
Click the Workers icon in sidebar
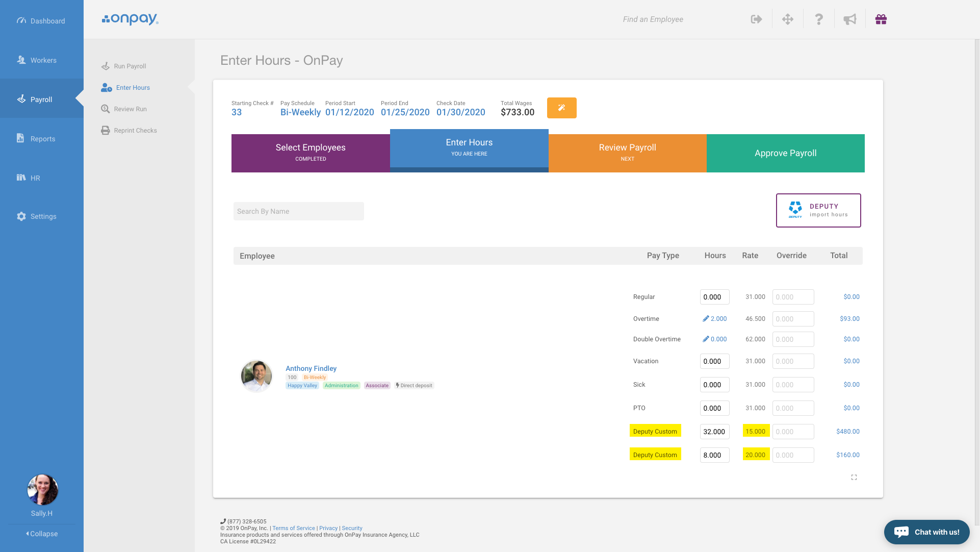[21, 60]
